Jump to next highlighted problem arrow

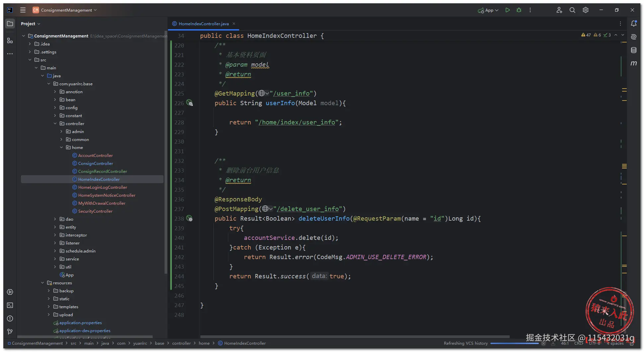click(623, 35)
